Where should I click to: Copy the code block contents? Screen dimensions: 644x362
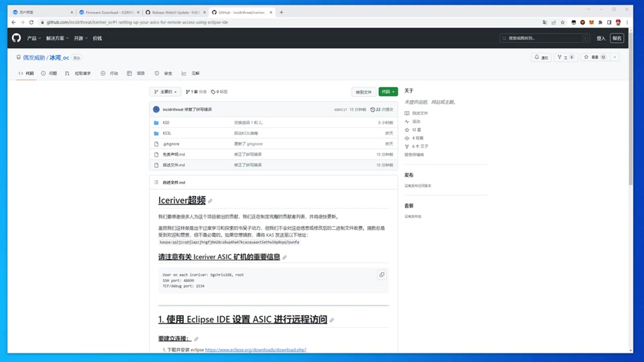click(x=382, y=275)
